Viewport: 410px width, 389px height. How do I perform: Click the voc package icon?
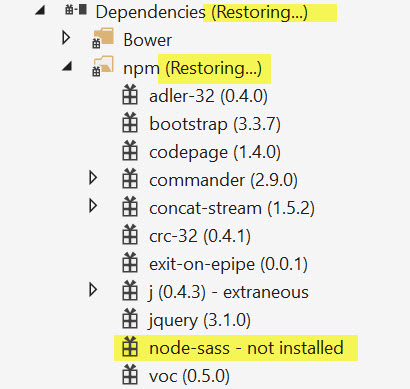tap(130, 375)
